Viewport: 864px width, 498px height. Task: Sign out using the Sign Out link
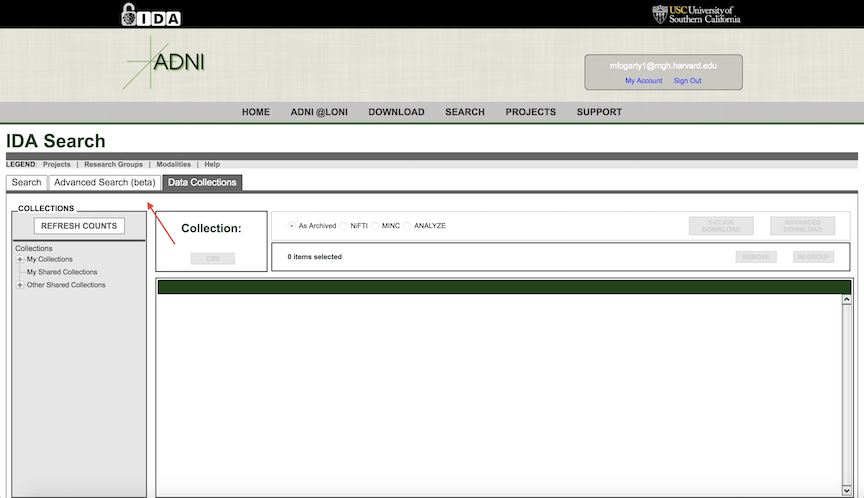[x=687, y=81]
